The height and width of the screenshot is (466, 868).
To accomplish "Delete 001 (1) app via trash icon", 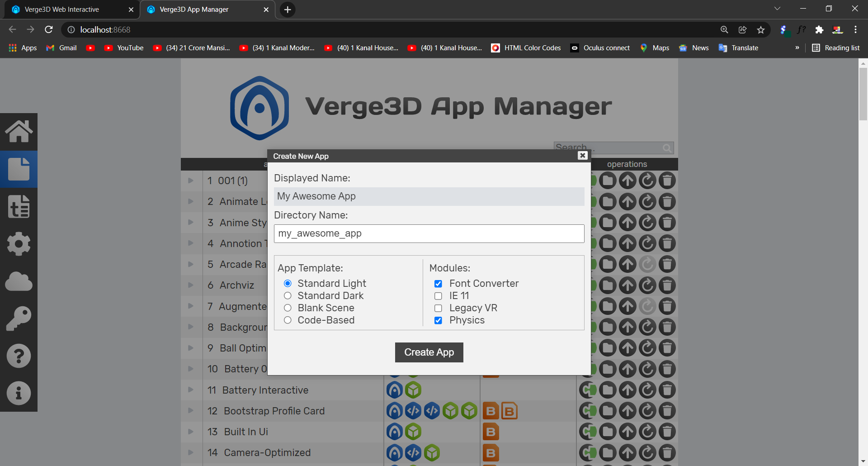I will pos(667,181).
